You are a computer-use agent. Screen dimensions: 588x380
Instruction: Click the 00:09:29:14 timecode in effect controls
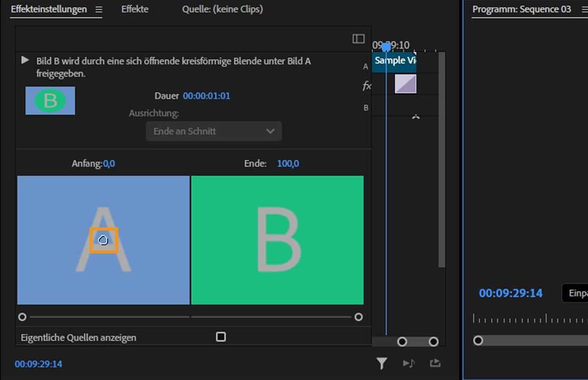coord(38,364)
